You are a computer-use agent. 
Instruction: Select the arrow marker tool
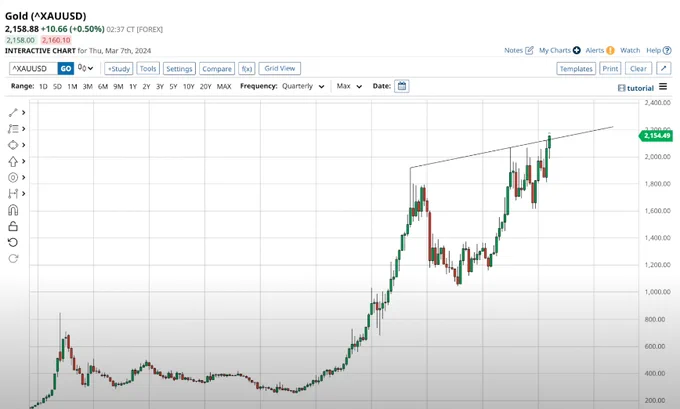[13, 161]
